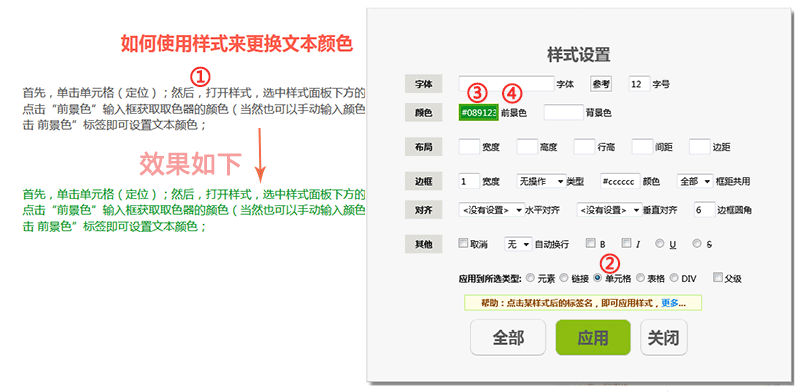Viewport: 800px width, 392px height.
Task: Click the green #089123 foreground color field
Action: pos(479,113)
